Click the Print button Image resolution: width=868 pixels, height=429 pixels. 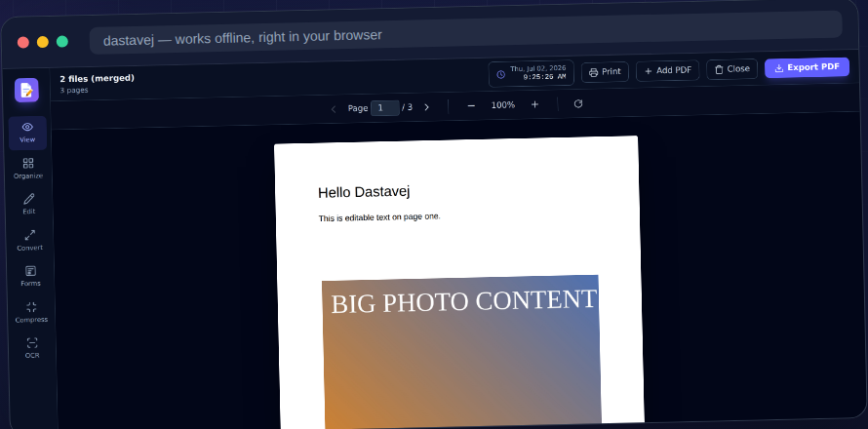click(x=605, y=72)
